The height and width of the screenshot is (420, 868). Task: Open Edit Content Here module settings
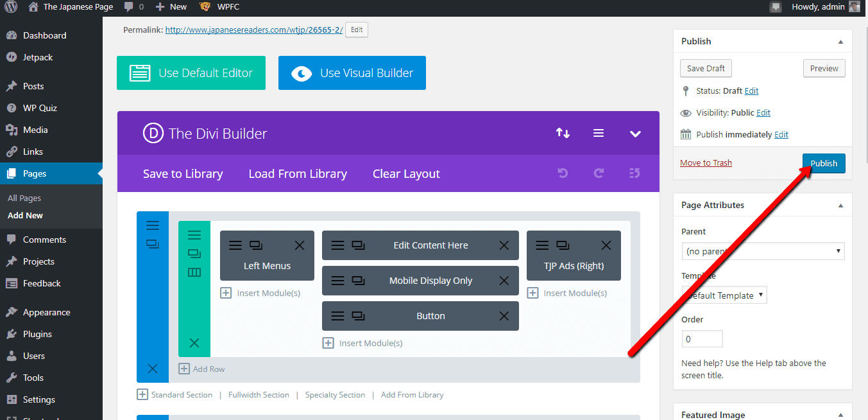337,245
